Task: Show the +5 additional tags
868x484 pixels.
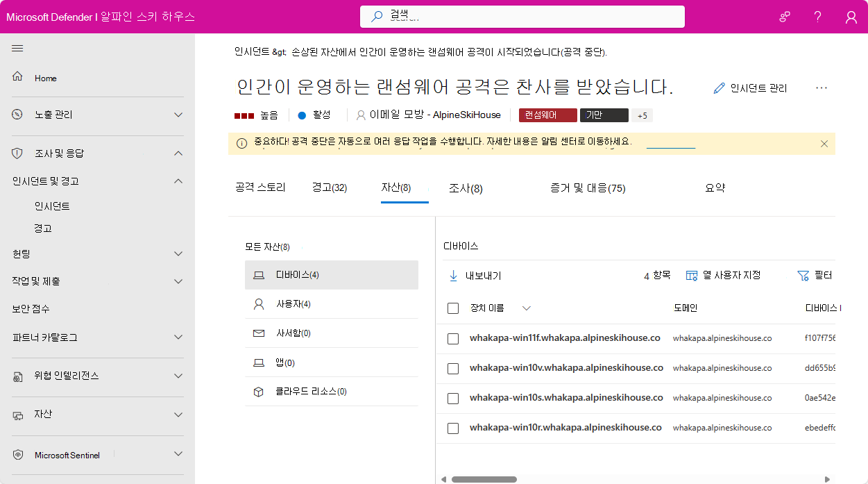Action: click(642, 116)
